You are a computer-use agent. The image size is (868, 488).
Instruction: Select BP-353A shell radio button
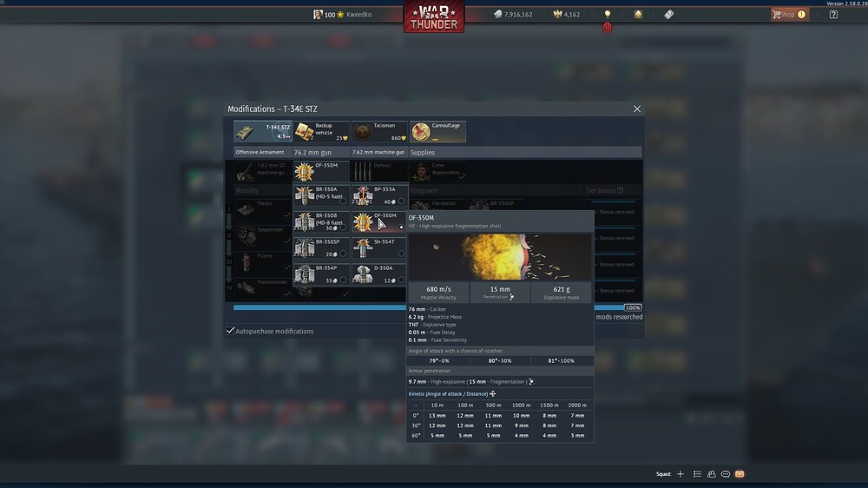click(x=401, y=201)
